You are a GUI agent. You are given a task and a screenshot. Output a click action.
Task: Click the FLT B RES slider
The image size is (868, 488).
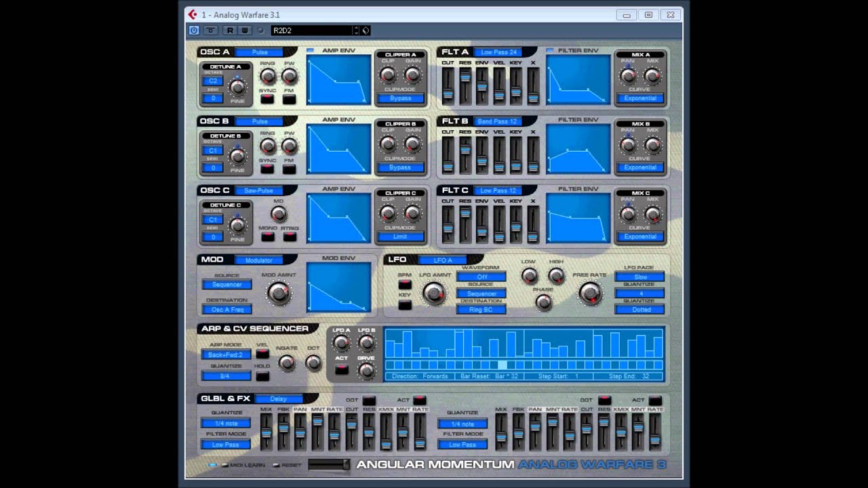465,156
